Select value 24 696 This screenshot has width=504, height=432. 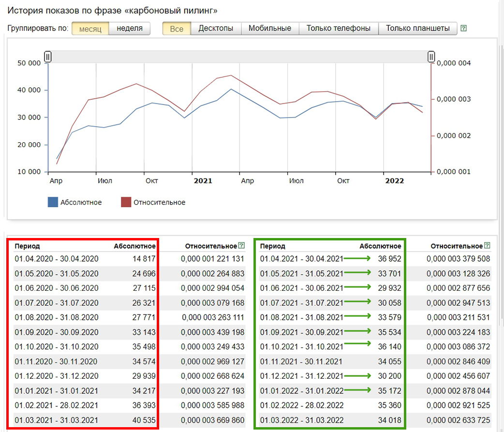tap(144, 273)
